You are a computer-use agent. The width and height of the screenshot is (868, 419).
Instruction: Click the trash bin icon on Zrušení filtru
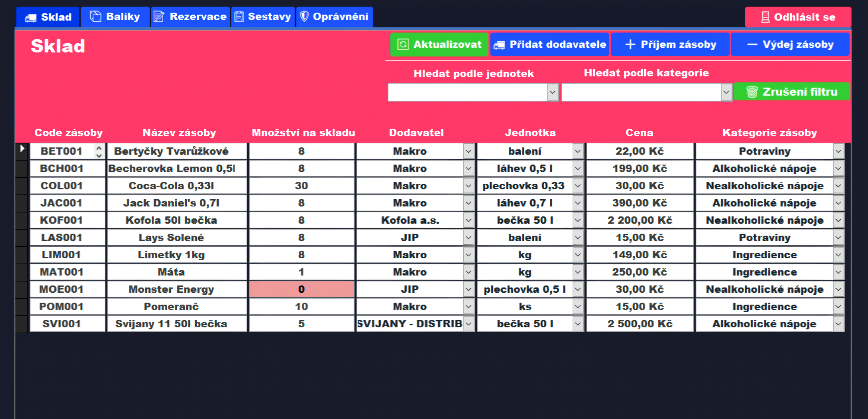pyautogui.click(x=752, y=92)
